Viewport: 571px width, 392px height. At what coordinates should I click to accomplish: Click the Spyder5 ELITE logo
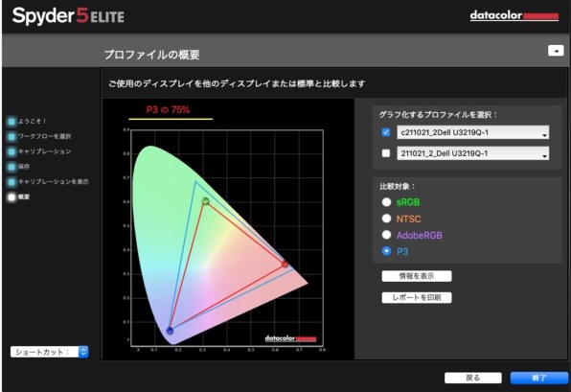[x=68, y=16]
